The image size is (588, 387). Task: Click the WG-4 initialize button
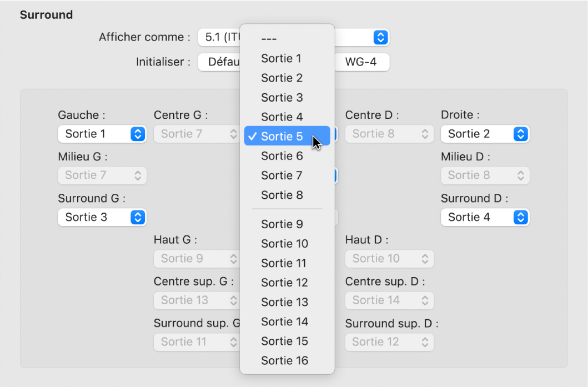(361, 62)
